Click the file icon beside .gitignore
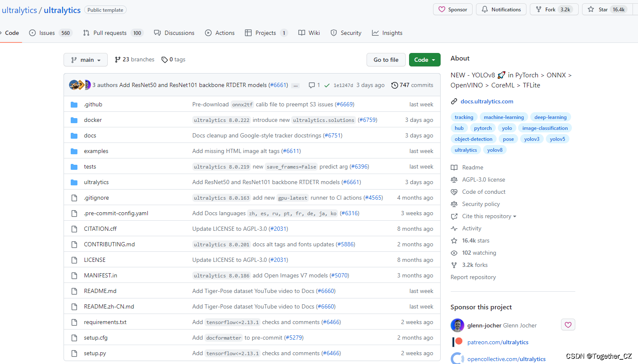Image resolution: width=638 pixels, height=364 pixels. (x=74, y=198)
